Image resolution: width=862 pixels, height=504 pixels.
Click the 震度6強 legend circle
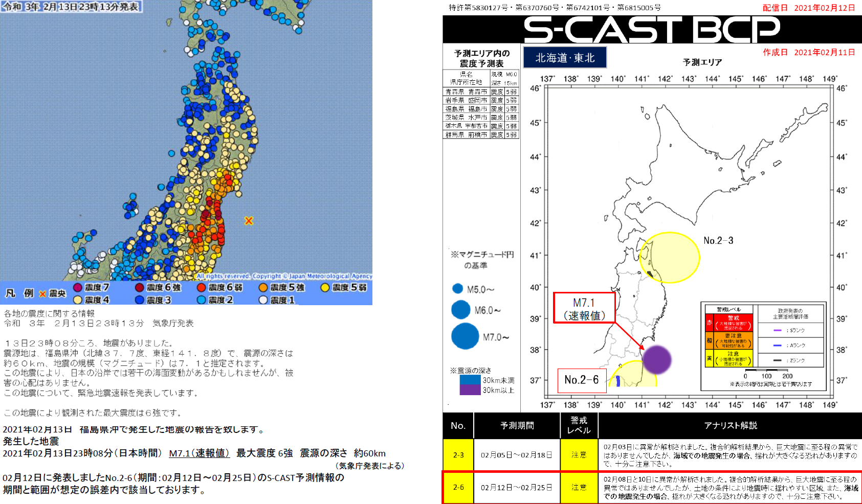click(x=140, y=287)
